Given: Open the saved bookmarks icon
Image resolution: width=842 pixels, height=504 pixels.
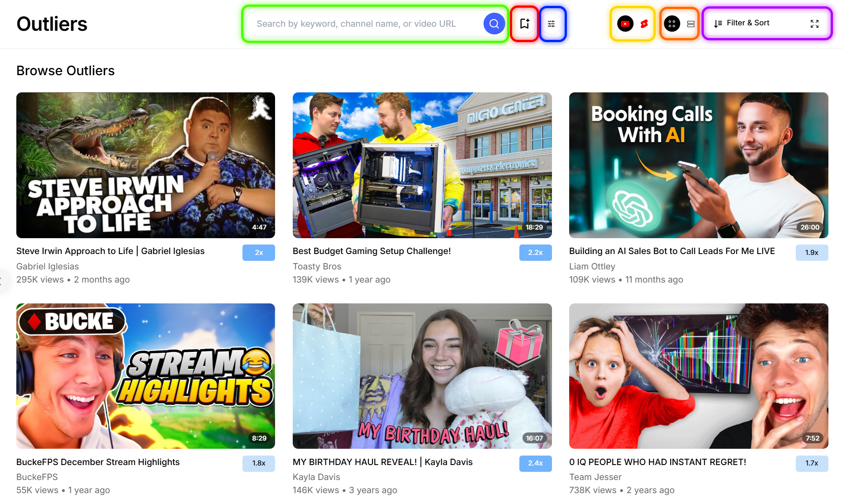Looking at the screenshot, I should [x=524, y=24].
